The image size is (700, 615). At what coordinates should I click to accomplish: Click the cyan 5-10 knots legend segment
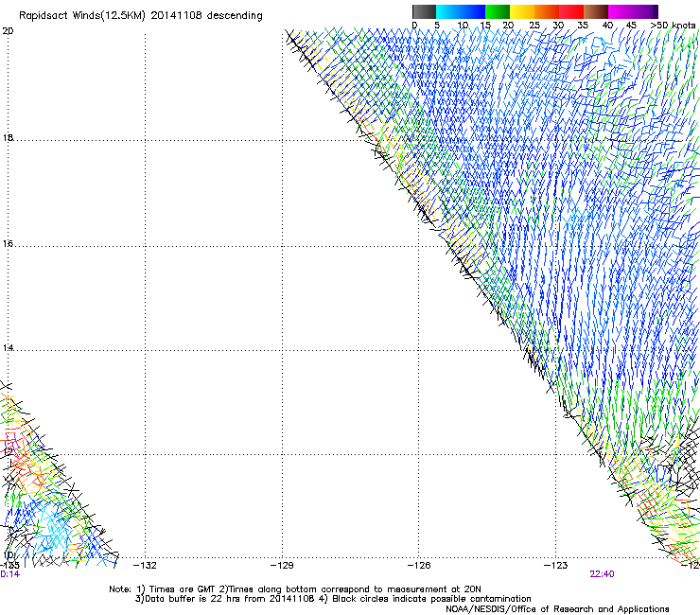click(448, 11)
